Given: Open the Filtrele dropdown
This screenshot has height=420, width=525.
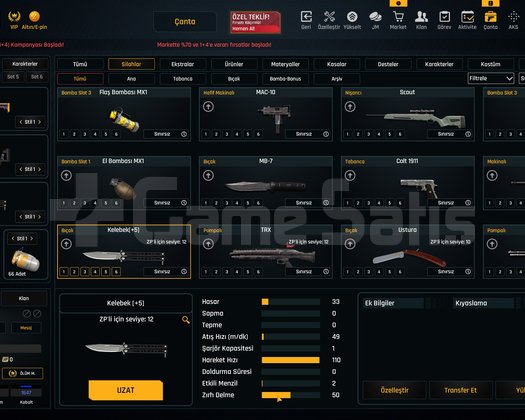Looking at the screenshot, I should click(x=491, y=78).
